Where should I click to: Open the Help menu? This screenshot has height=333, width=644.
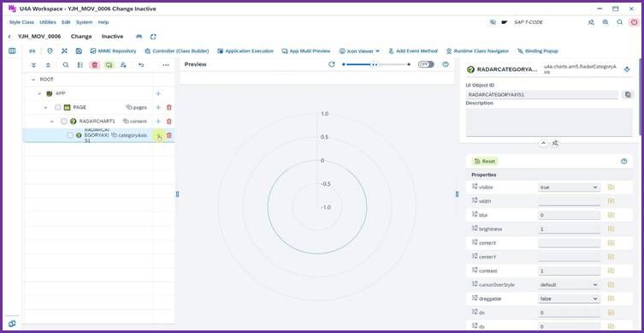pos(103,22)
